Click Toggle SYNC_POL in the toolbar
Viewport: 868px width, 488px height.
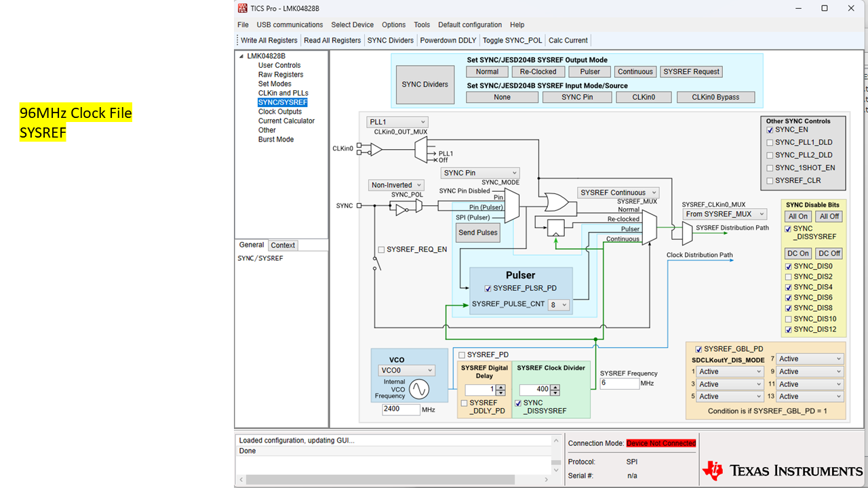click(512, 40)
